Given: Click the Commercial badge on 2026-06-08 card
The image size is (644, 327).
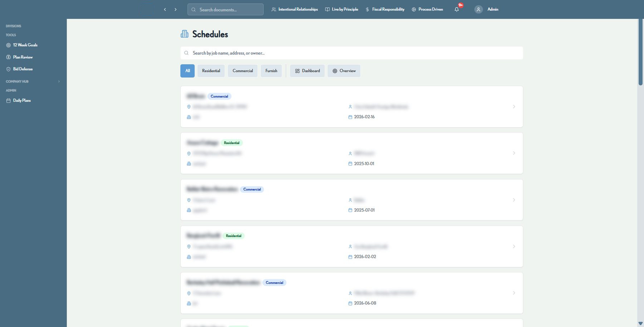Looking at the screenshot, I should click(x=274, y=283).
